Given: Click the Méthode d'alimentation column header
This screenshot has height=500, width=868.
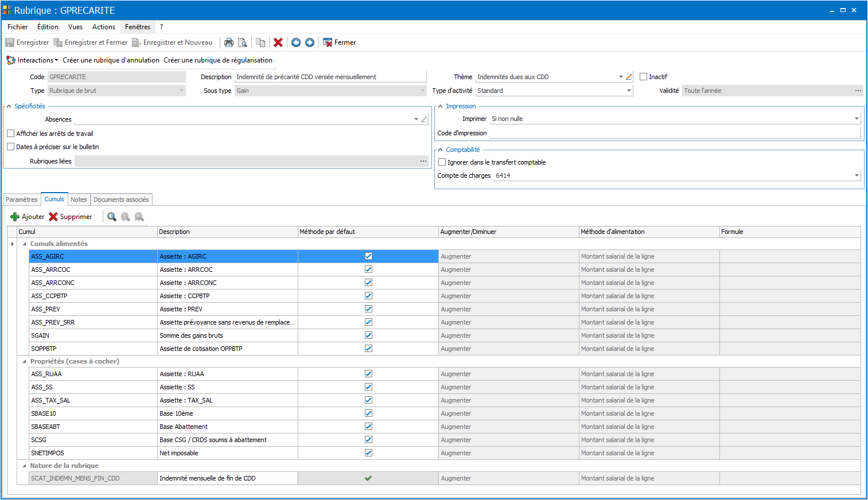Looking at the screenshot, I should pos(649,232).
